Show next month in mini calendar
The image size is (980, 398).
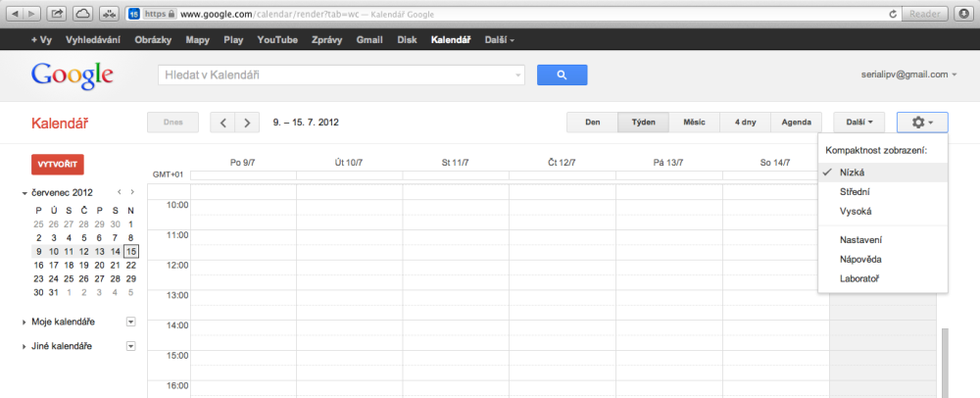coord(132,192)
